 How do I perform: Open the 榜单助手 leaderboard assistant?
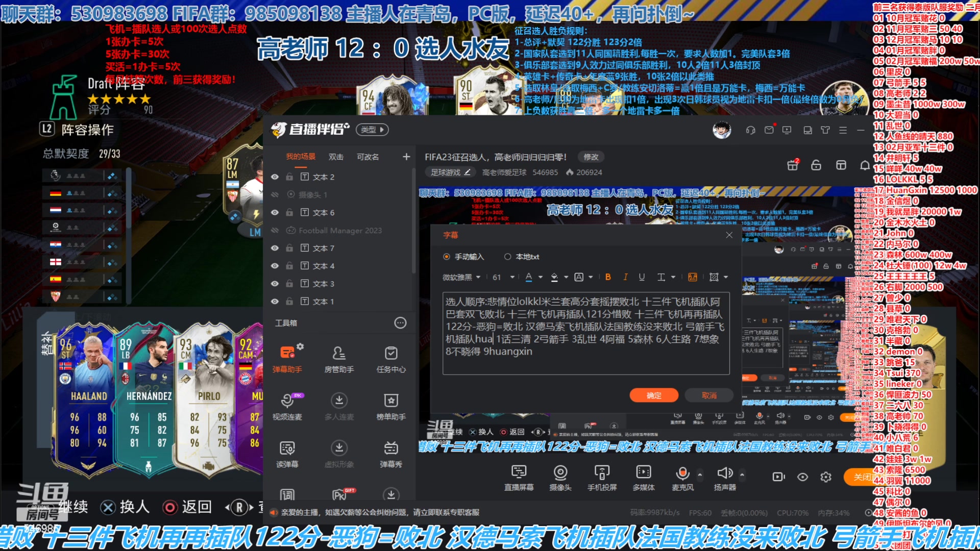[391, 406]
